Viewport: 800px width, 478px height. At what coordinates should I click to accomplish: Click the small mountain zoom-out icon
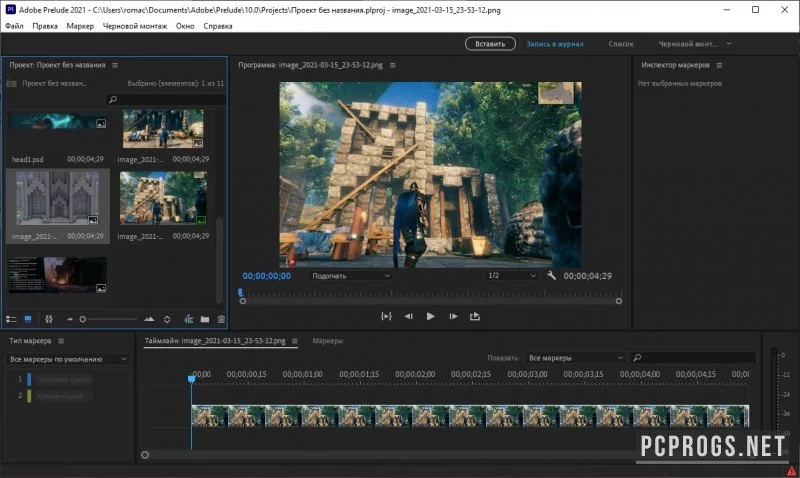coord(70,319)
